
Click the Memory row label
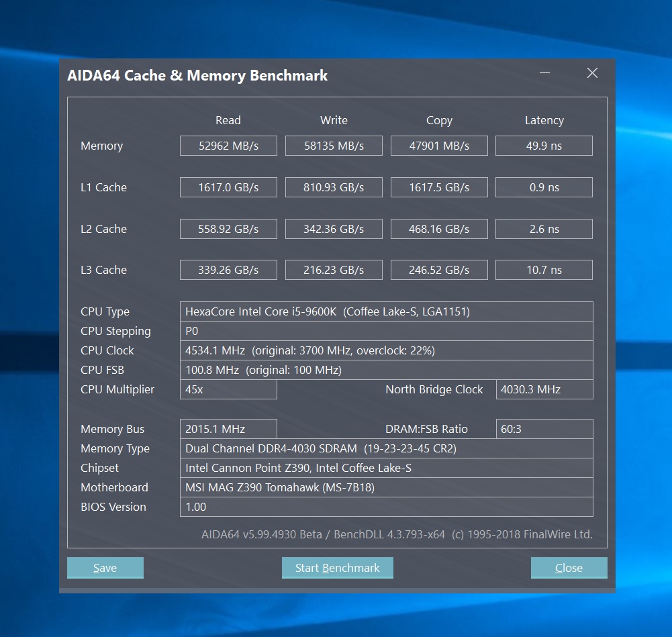[x=101, y=146]
